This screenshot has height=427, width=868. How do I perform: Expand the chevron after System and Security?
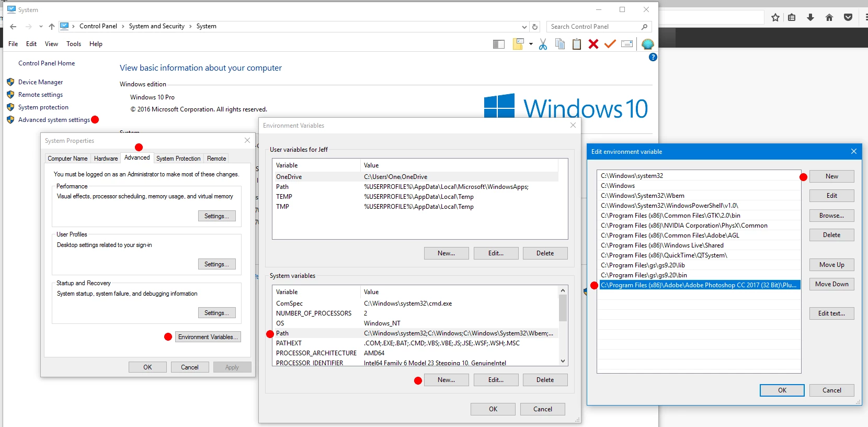click(x=190, y=26)
